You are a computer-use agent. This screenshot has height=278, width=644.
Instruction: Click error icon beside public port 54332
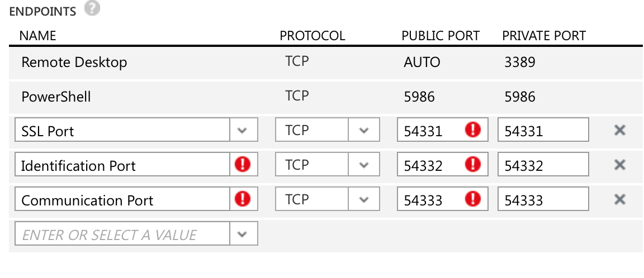[473, 165]
